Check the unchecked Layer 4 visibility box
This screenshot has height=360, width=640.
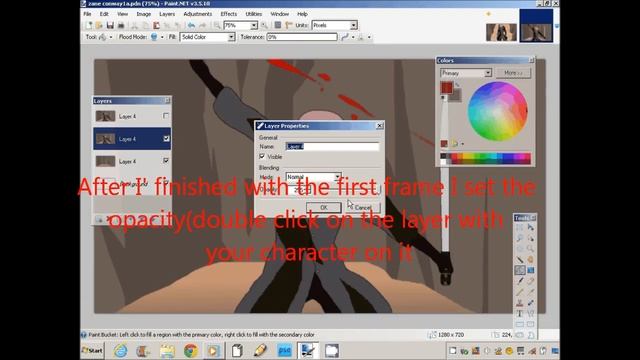tap(166, 116)
